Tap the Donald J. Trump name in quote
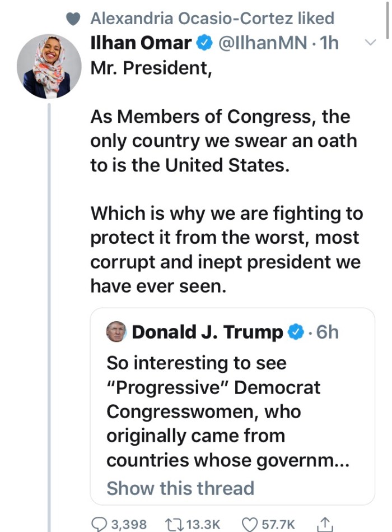Image resolution: width=392 pixels, height=532 pixels. [x=207, y=332]
